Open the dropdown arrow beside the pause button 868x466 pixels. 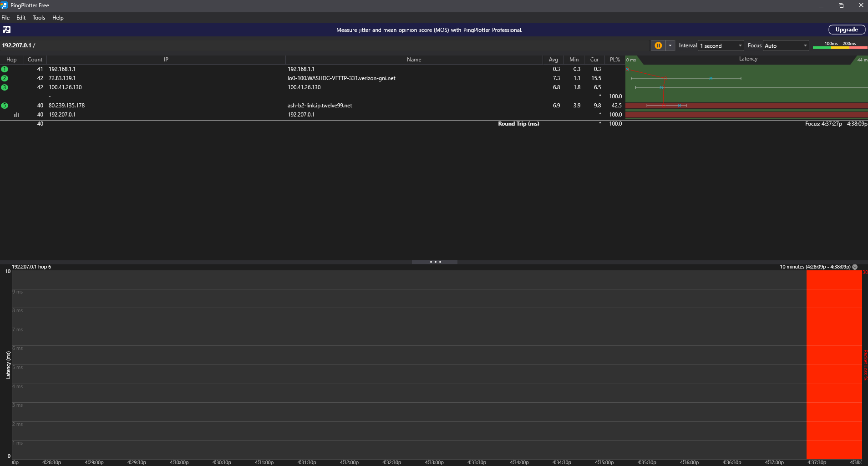pos(670,46)
